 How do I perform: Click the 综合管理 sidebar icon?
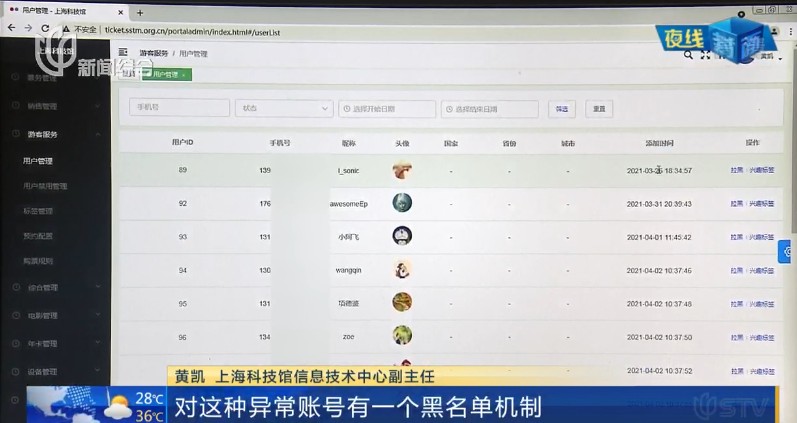click(16, 287)
